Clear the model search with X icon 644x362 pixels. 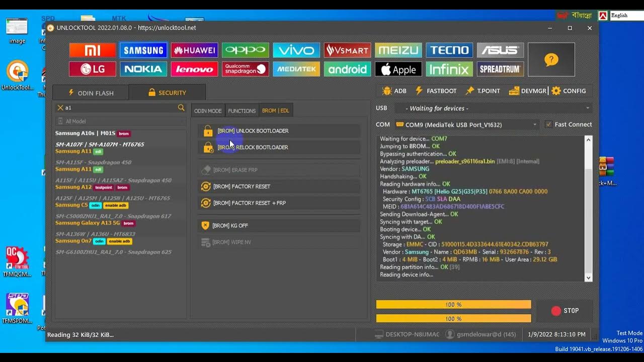tap(60, 108)
